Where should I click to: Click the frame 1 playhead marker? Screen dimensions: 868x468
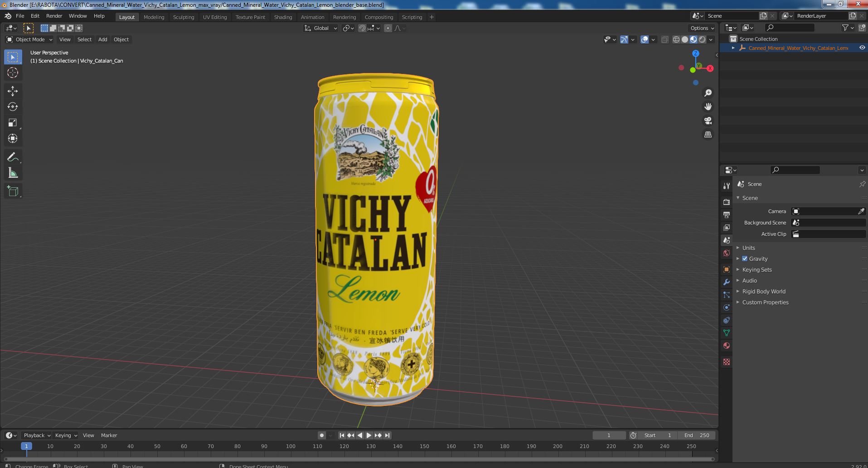(26, 446)
